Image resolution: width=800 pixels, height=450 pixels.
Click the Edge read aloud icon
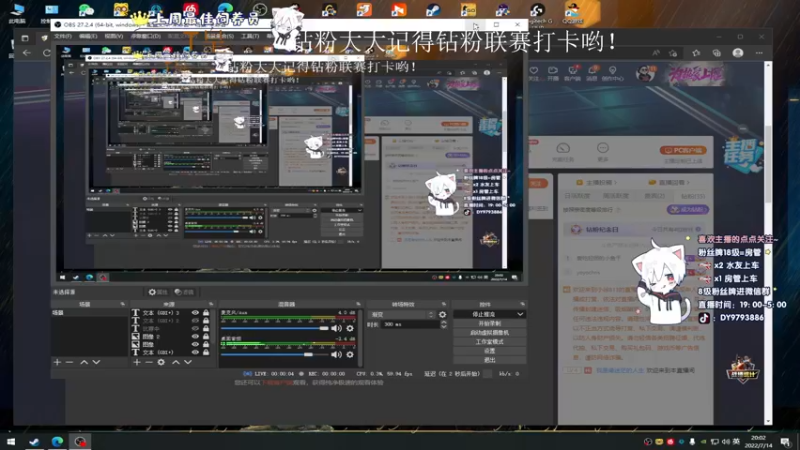point(656,53)
